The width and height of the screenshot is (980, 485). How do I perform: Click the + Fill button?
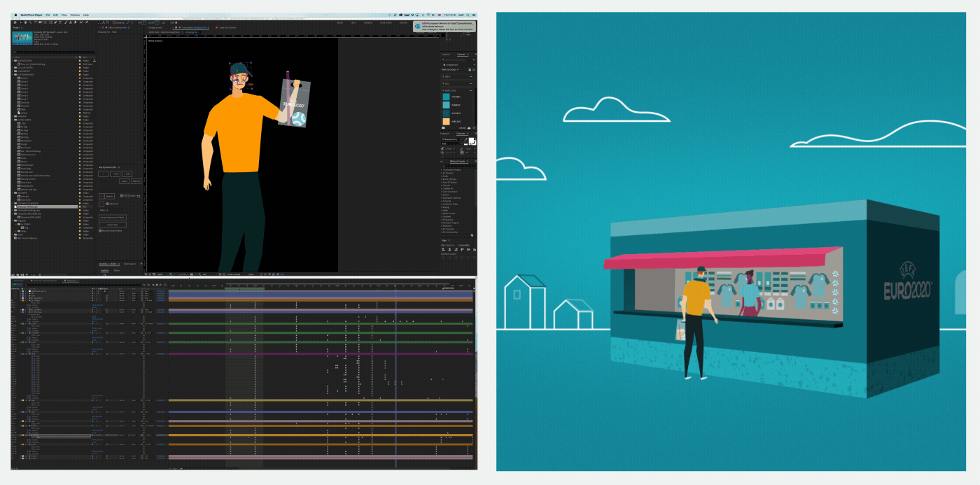point(115,174)
